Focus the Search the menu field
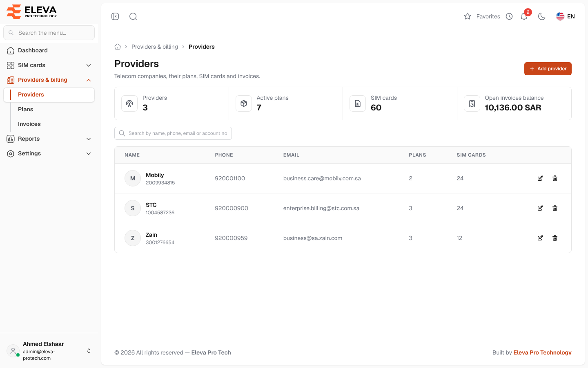 pos(49,33)
